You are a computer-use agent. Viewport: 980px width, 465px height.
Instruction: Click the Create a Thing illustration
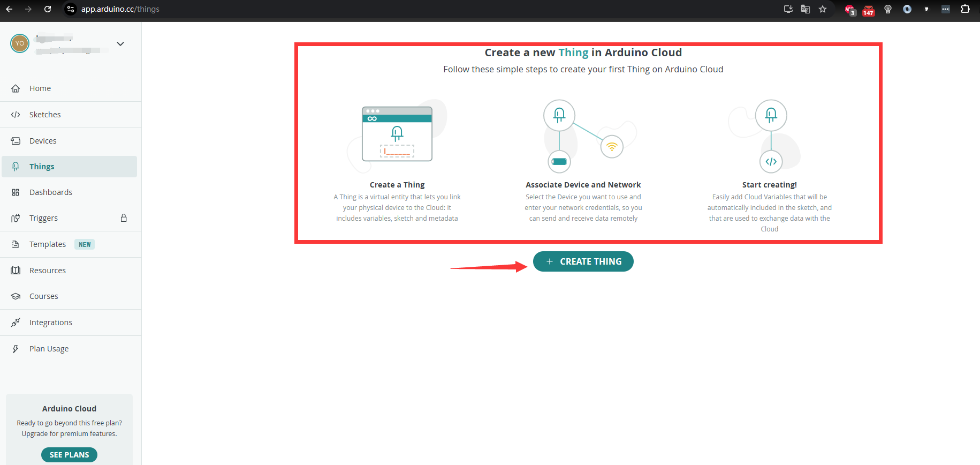pos(397,136)
